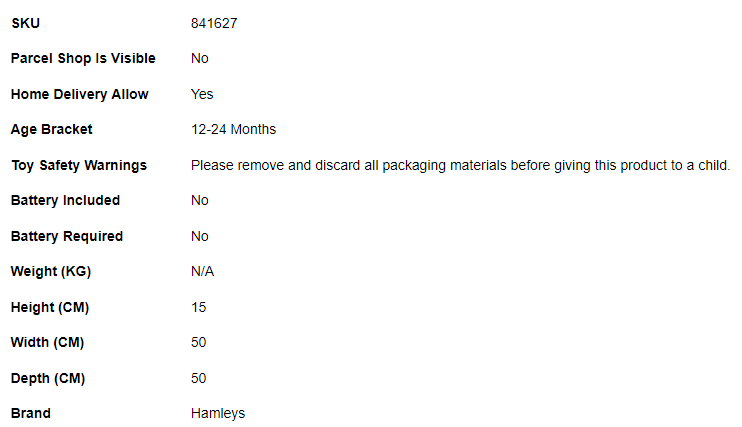Select the 12-24 Months age value
This screenshot has height=427, width=742.
[233, 129]
